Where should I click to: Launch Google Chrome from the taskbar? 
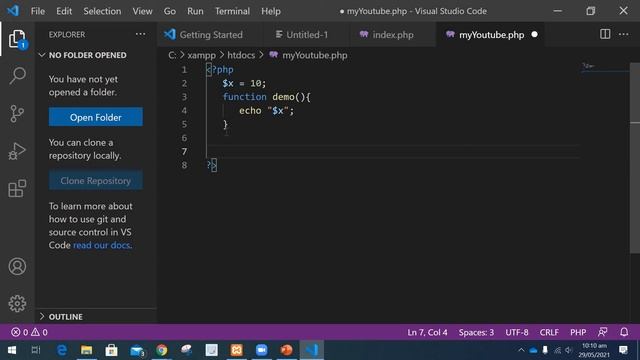click(162, 350)
